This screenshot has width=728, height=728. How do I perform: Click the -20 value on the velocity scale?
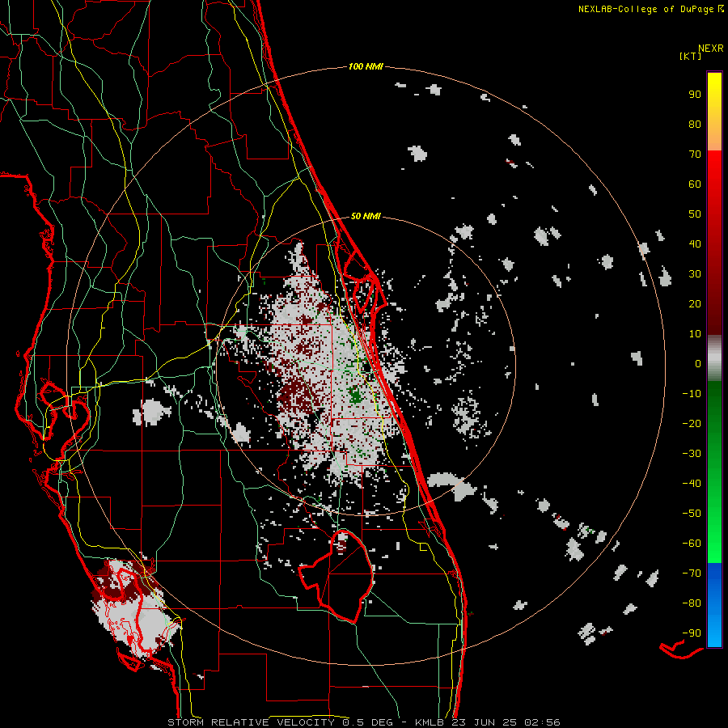pyautogui.click(x=692, y=423)
